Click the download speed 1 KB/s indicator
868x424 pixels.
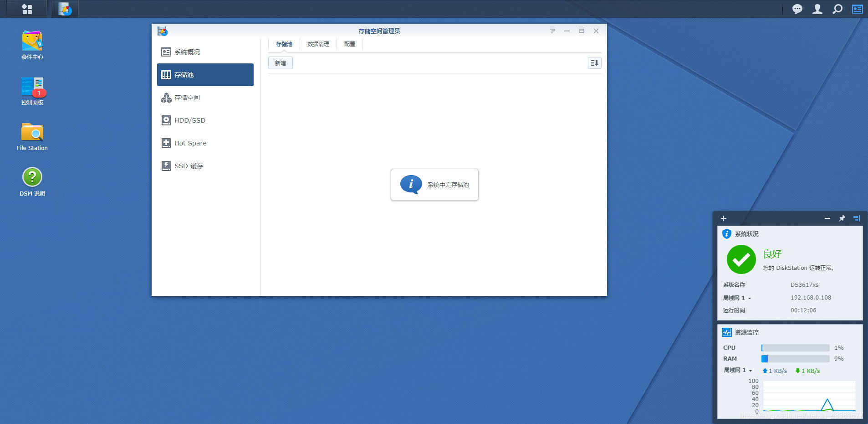click(x=807, y=371)
